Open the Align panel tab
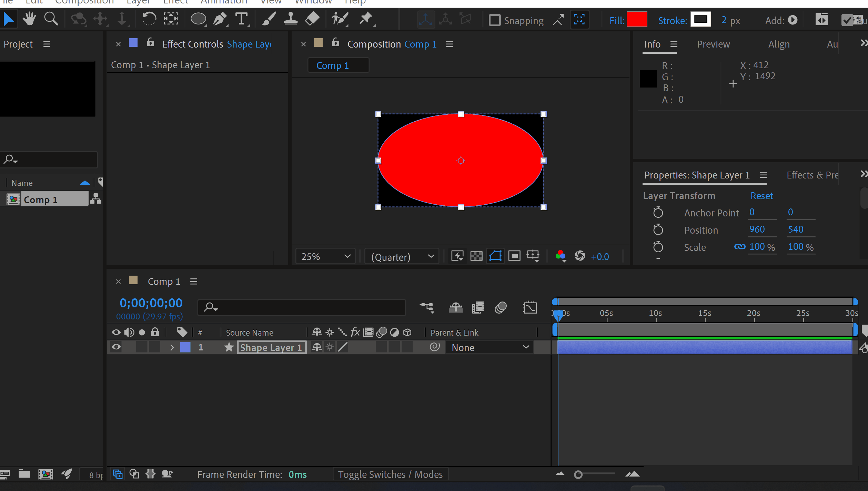Image resolution: width=868 pixels, height=491 pixels. click(779, 44)
